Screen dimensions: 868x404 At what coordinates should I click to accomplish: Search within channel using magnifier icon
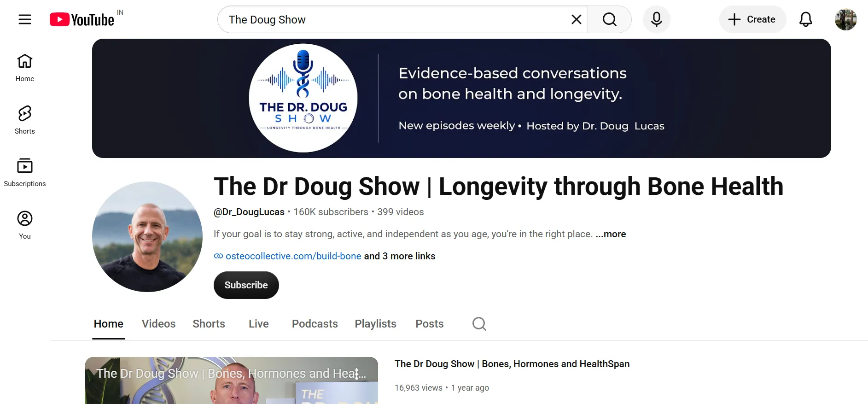[479, 324]
